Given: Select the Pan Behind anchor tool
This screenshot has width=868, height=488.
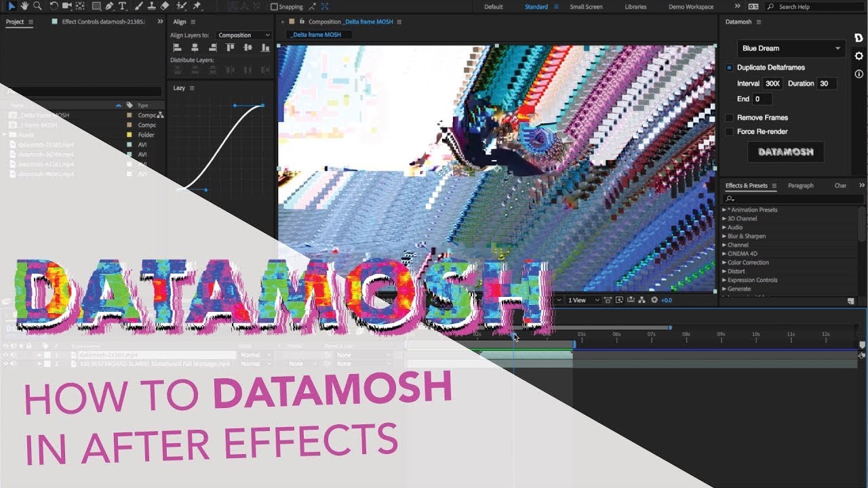Looking at the screenshot, I should (80, 6).
